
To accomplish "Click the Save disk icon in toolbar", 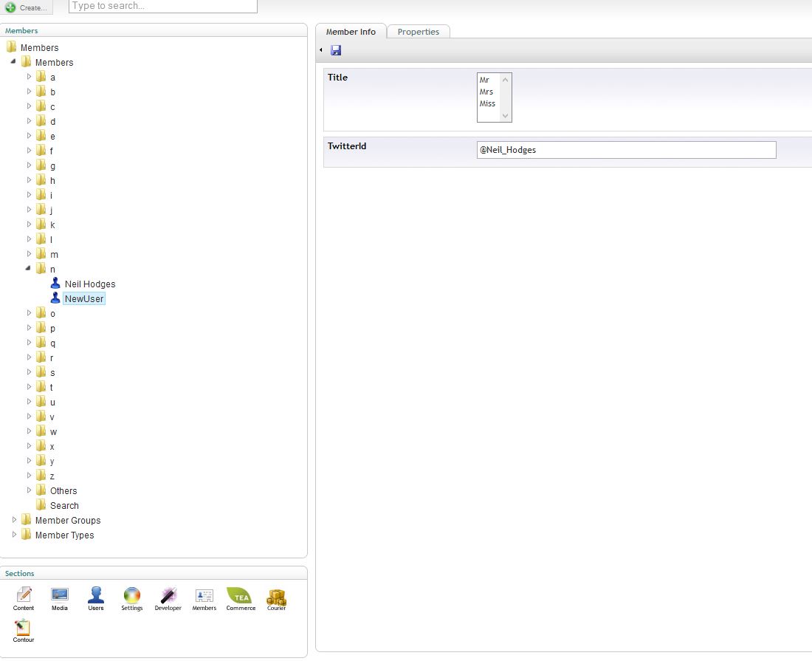I will (336, 50).
